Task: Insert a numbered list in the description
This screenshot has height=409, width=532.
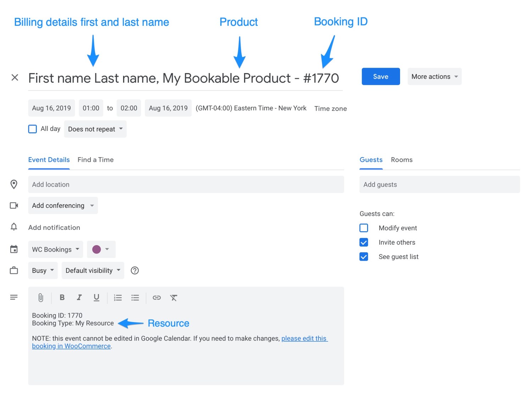Action: [118, 298]
